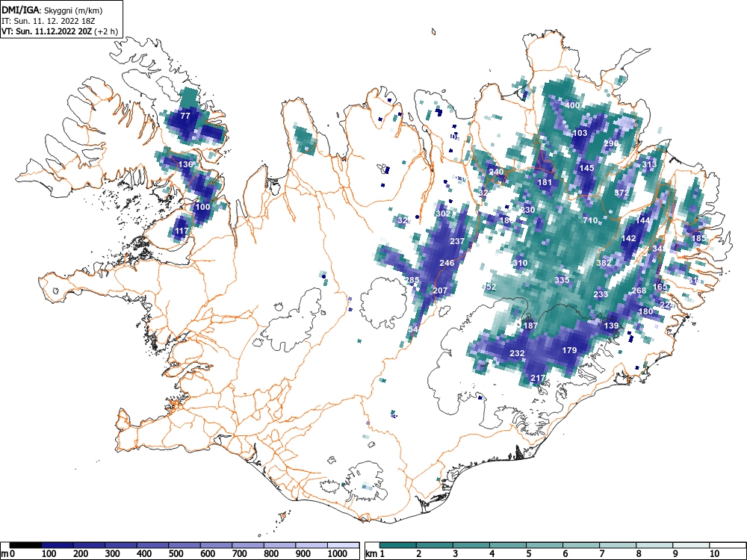Pick the legend swatch between 900 and 1000 m
Viewport: 747px width, 560px height.
coord(311,545)
